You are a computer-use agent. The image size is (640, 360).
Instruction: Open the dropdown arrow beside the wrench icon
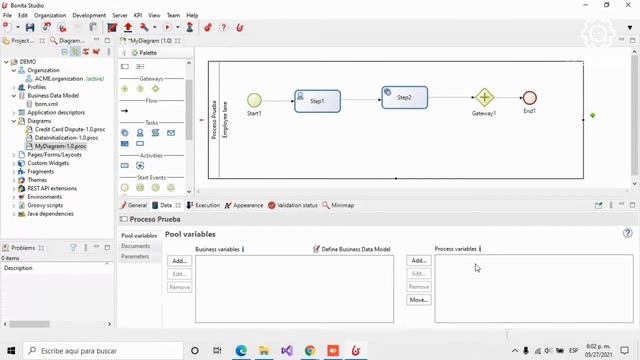point(155,27)
